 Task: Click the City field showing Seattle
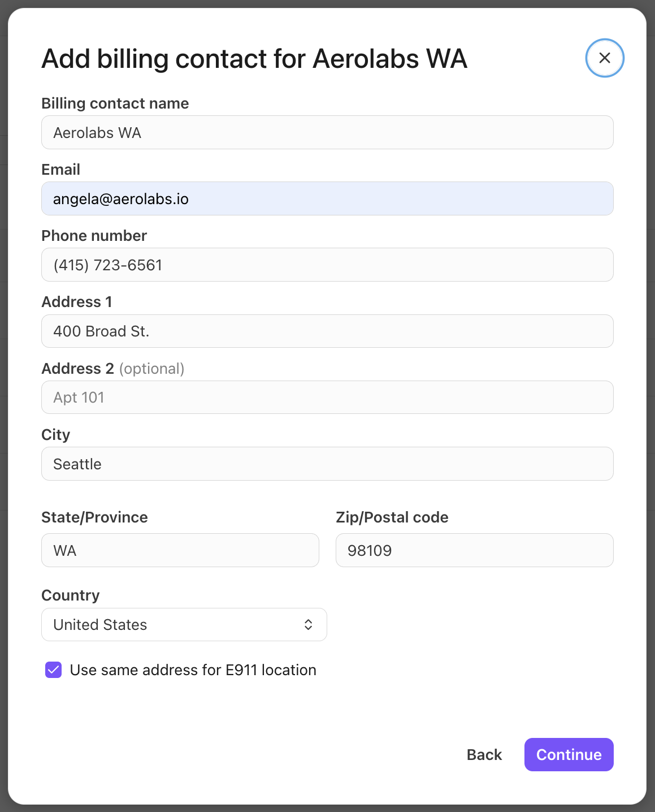pyautogui.click(x=327, y=464)
